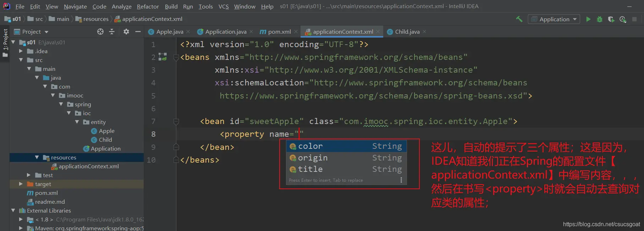644x231 pixels.
Task: Close the Child.java tab
Action: coord(424,32)
